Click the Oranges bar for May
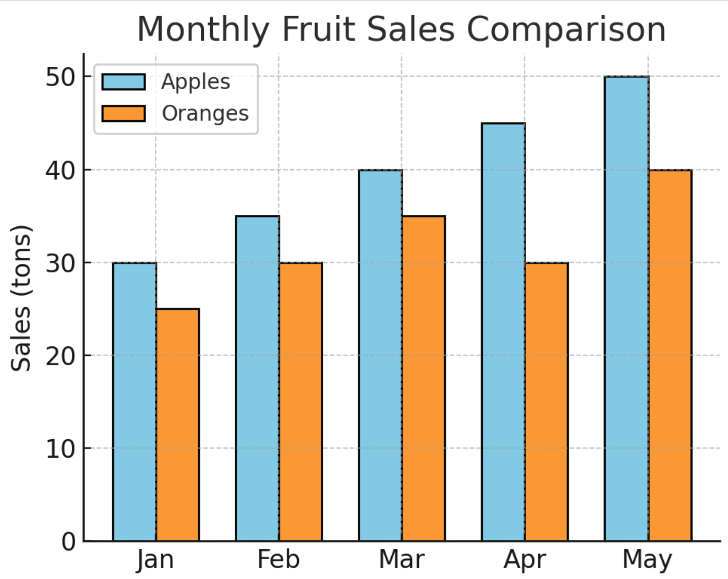Screen dimensions: 728x579 pos(670,355)
